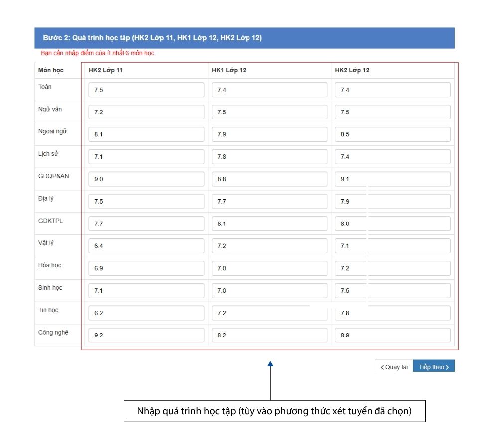
Task: Focus the Lịch sử HK2 Lớp 11 input
Action: [146, 157]
